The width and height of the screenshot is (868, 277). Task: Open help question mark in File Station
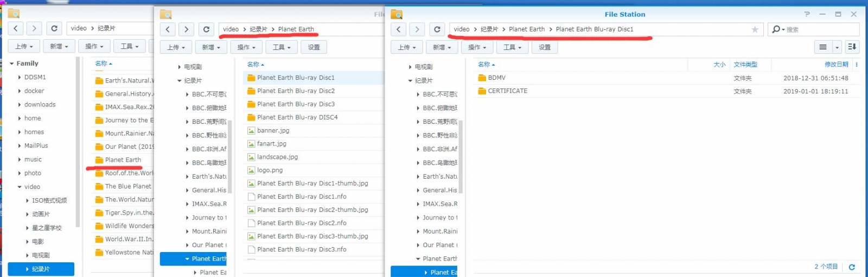[807, 14]
